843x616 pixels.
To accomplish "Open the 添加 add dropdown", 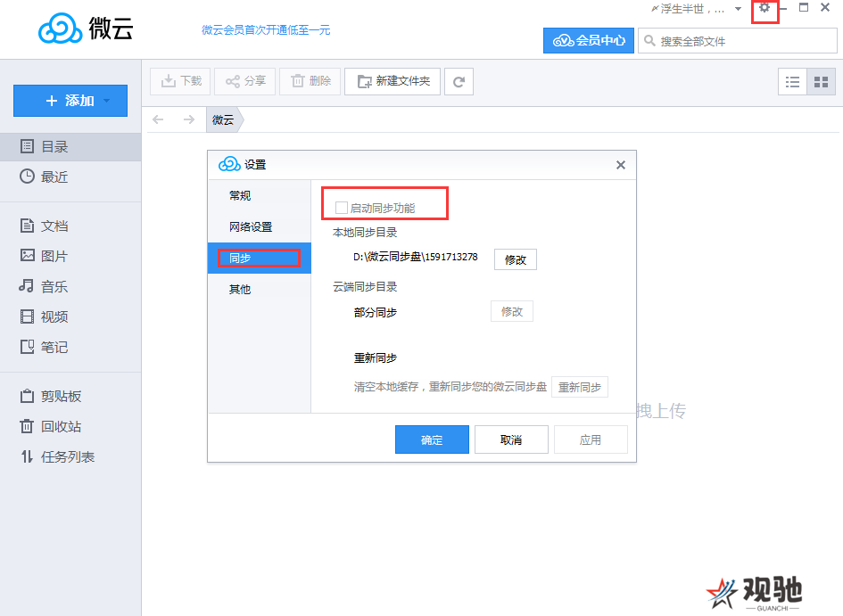I will pos(70,101).
